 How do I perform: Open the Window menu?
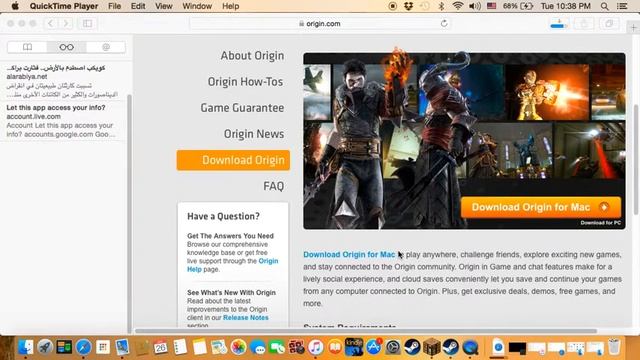coord(197,6)
